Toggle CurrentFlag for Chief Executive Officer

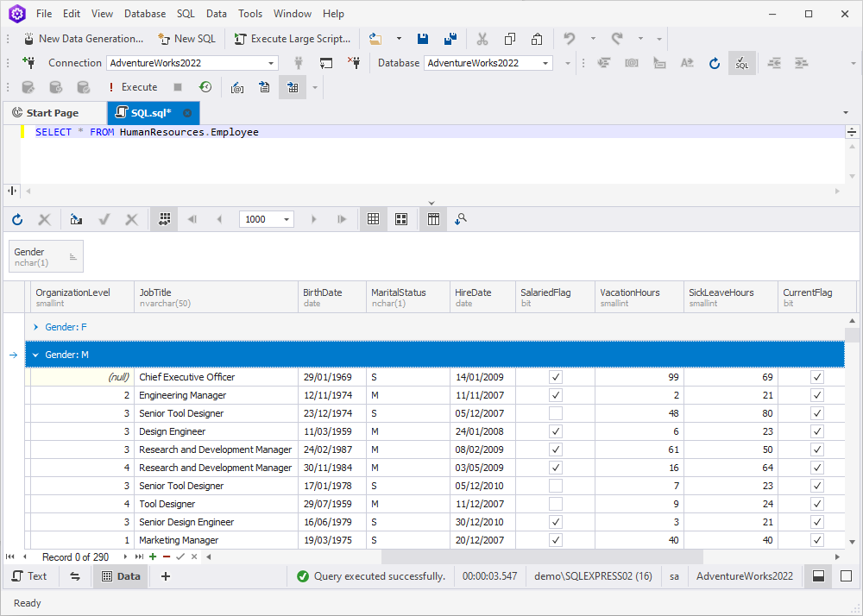(x=817, y=377)
